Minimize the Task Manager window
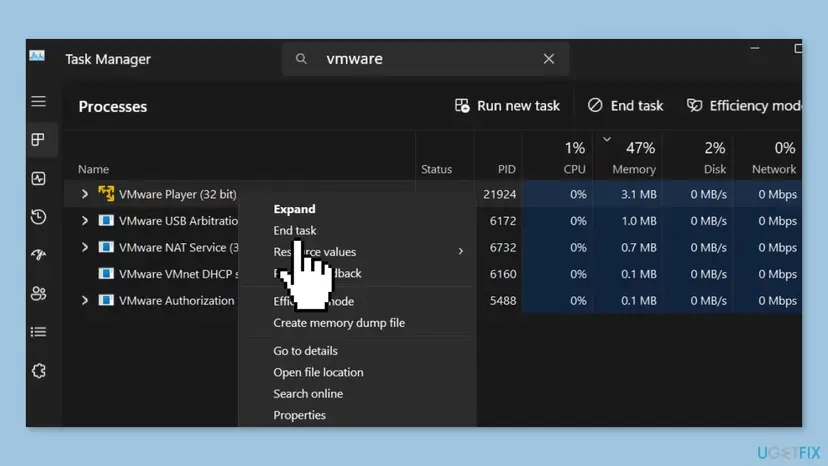This screenshot has height=466, width=828. point(755,48)
